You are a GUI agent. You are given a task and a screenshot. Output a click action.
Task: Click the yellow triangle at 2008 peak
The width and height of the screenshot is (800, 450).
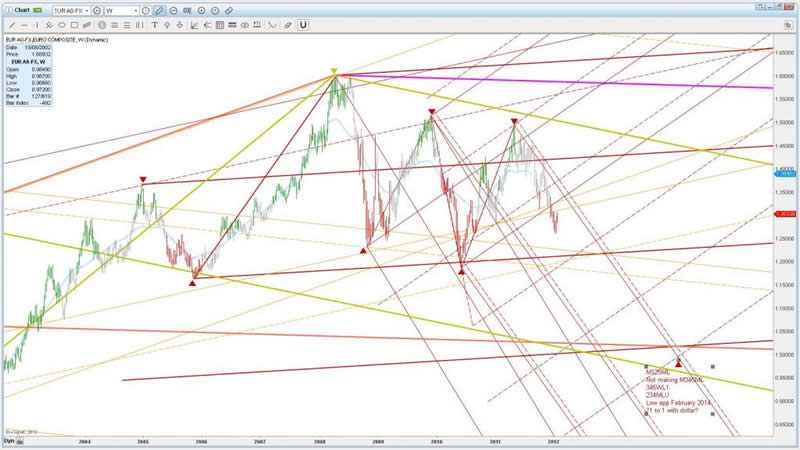pos(334,71)
